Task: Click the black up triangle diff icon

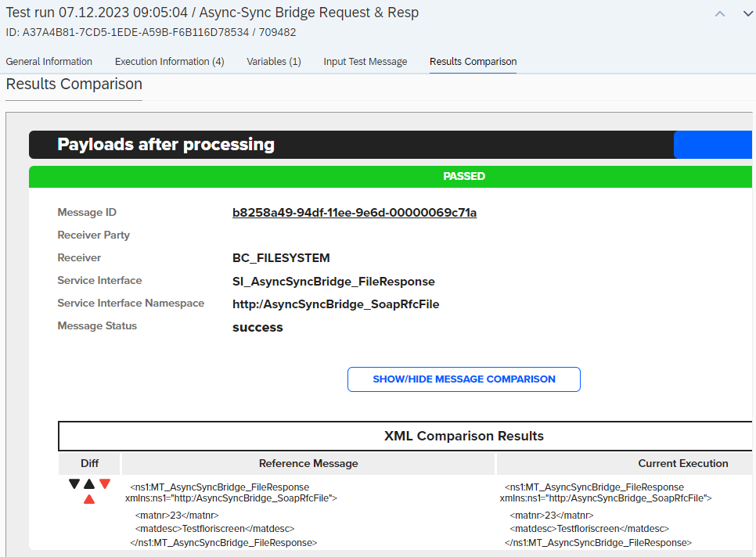Action: click(x=89, y=483)
